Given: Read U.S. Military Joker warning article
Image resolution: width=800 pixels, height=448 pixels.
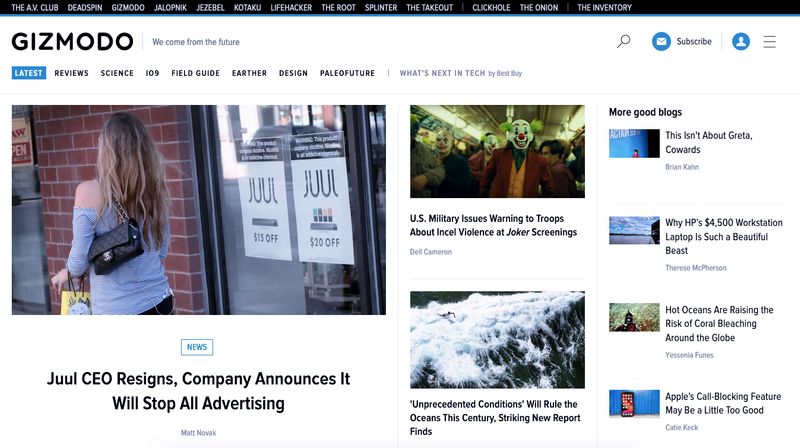Looking at the screenshot, I should click(x=493, y=225).
